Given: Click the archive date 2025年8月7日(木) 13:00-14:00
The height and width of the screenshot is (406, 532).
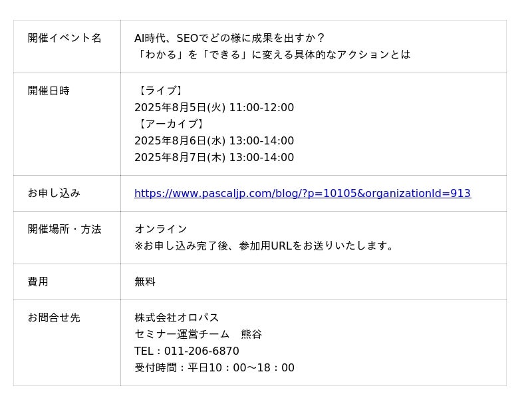Looking at the screenshot, I should click(214, 157).
